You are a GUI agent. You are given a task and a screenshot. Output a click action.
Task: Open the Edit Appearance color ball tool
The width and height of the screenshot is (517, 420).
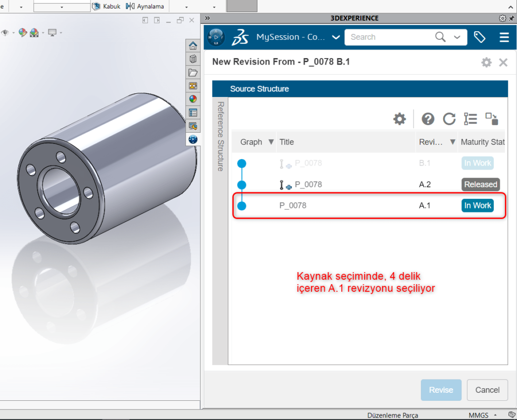[23, 32]
